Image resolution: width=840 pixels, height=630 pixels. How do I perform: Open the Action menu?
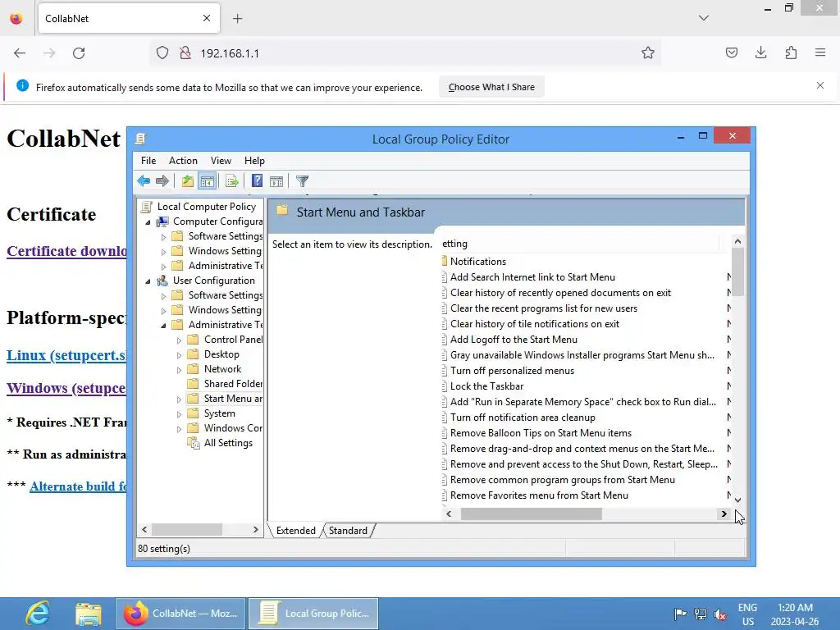(x=183, y=161)
